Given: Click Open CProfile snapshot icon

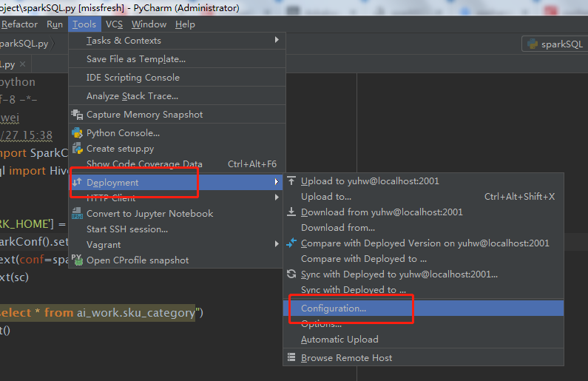Looking at the screenshot, I should click(77, 260).
